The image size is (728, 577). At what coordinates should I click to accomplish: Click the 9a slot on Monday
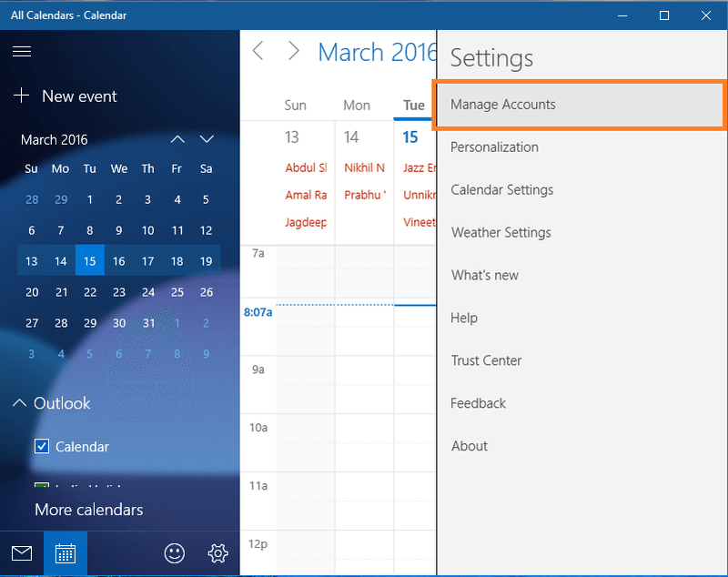coord(365,385)
